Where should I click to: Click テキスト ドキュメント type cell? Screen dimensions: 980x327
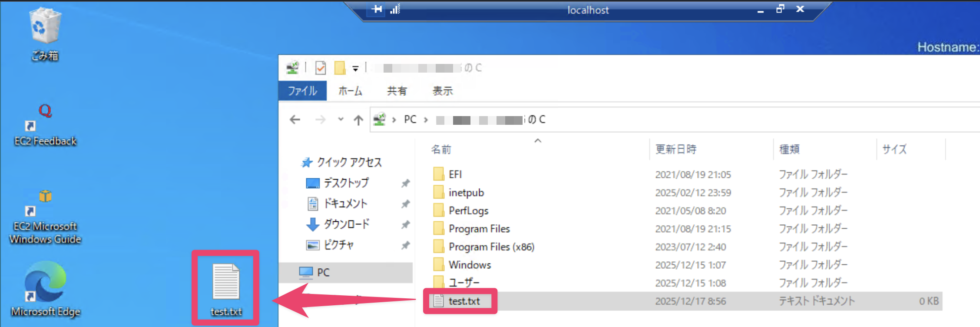[817, 301]
